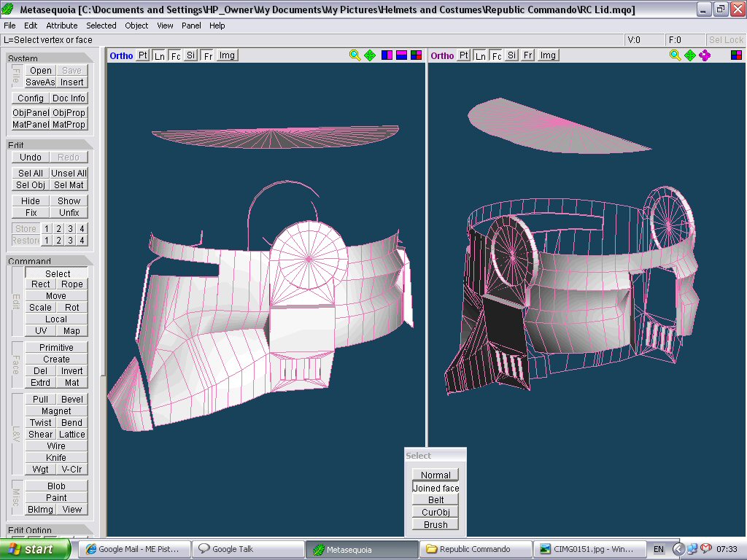Open the Panel menu
This screenshot has height=560, width=747.
pyautogui.click(x=191, y=26)
